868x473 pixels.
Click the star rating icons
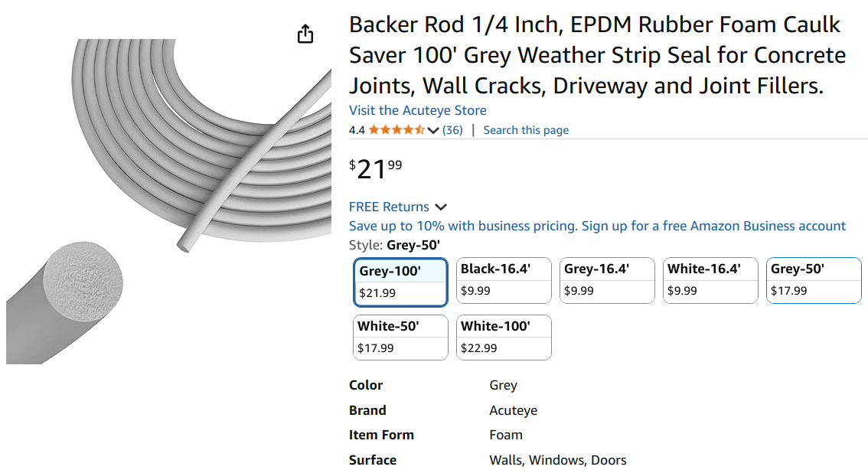pyautogui.click(x=396, y=130)
